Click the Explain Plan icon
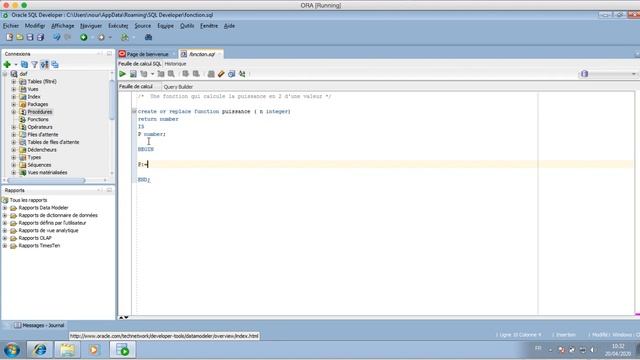The width and height of the screenshot is (640, 360). click(x=144, y=74)
